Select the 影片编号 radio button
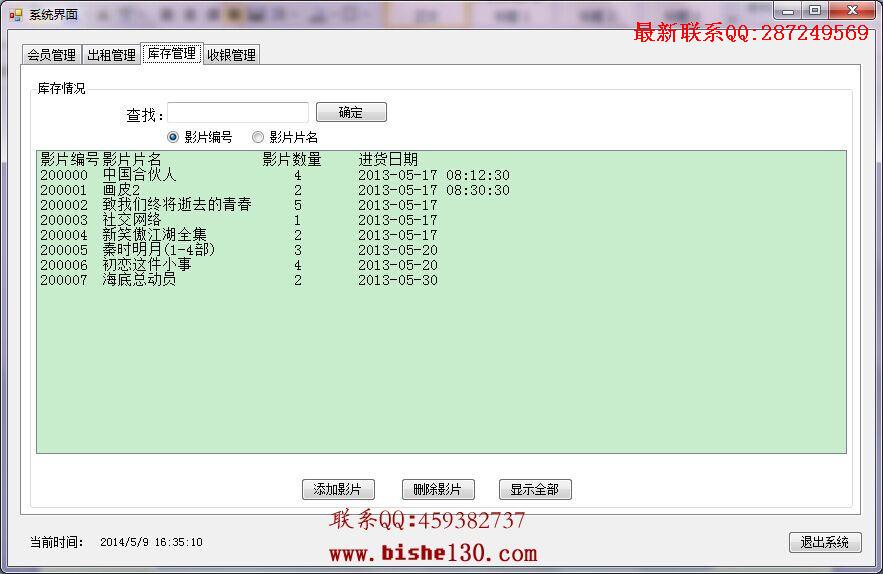 click(x=200, y=137)
